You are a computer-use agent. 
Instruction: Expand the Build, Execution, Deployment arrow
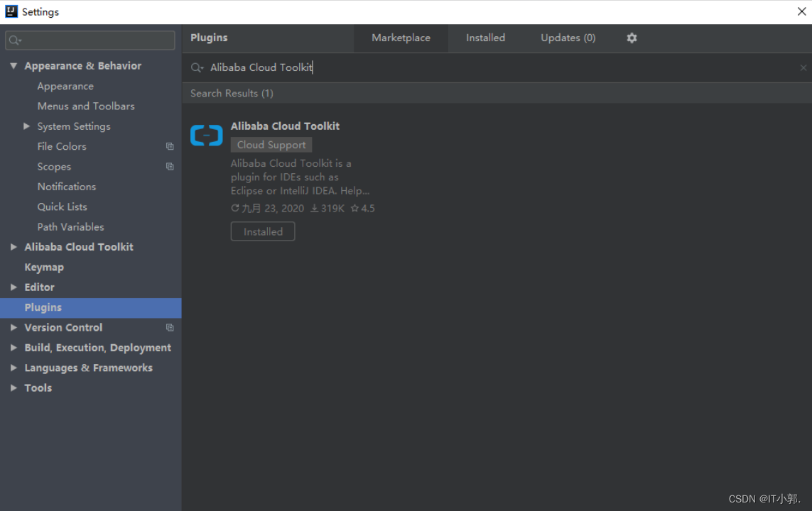pos(13,348)
